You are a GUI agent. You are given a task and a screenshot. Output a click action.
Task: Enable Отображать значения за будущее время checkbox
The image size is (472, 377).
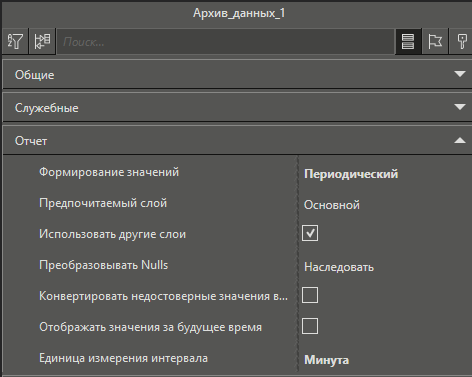pyautogui.click(x=310, y=326)
